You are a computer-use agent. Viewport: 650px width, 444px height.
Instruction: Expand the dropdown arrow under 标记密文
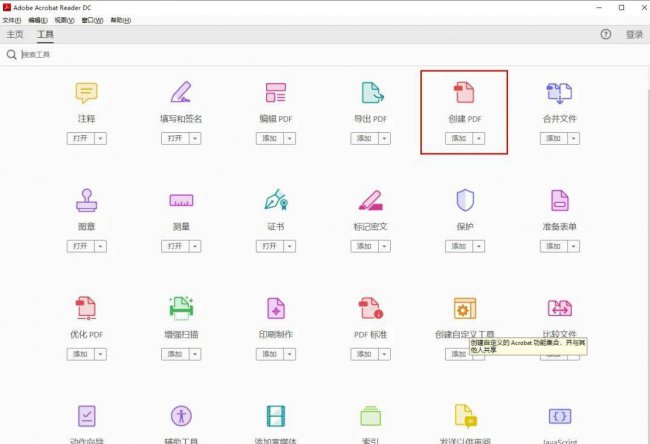pos(384,246)
